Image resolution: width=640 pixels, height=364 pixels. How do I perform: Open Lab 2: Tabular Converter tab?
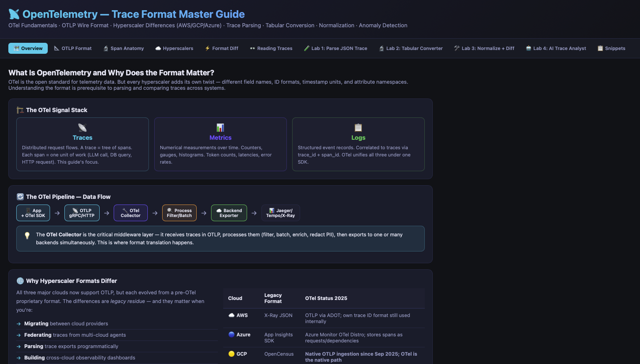pyautogui.click(x=411, y=48)
